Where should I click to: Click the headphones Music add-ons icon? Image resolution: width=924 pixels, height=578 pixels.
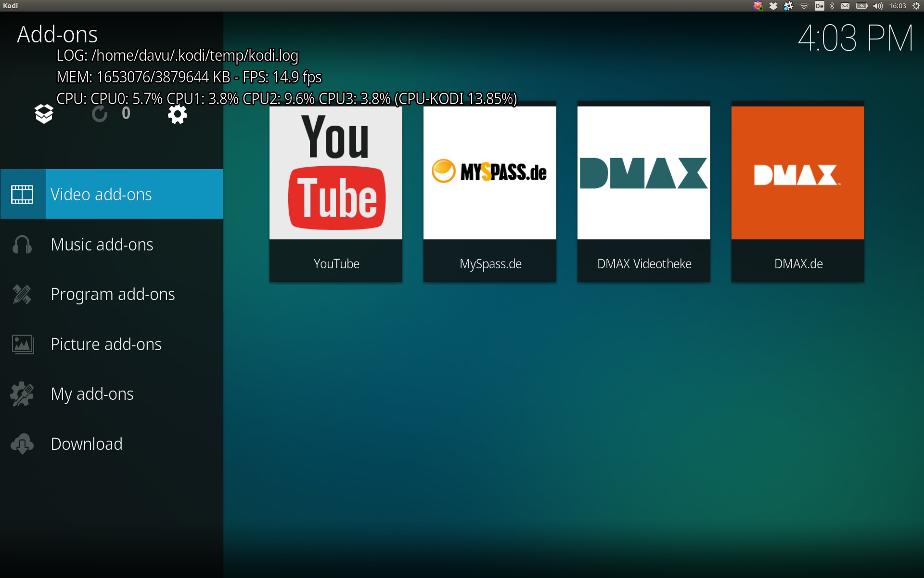pyautogui.click(x=22, y=244)
